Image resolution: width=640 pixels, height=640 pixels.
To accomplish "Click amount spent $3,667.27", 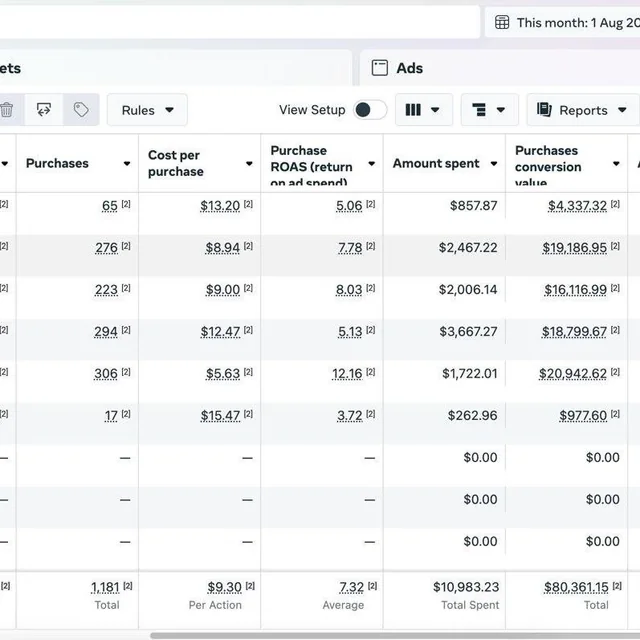I will point(469,332).
